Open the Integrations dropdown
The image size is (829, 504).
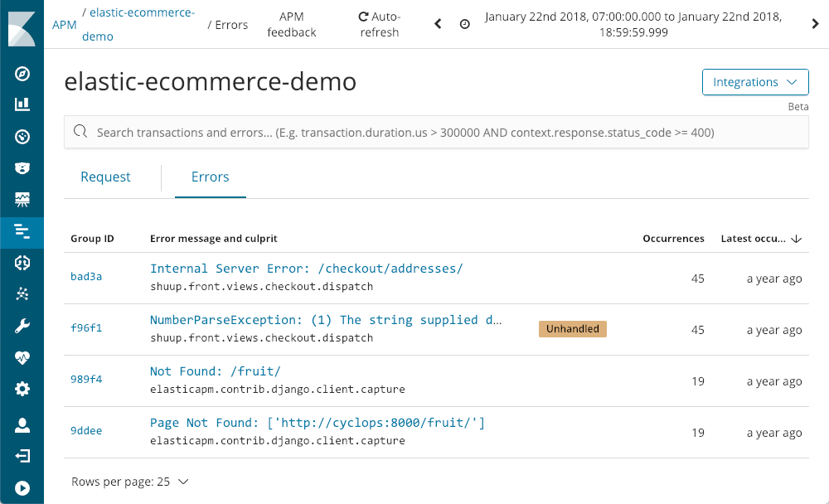pos(755,82)
